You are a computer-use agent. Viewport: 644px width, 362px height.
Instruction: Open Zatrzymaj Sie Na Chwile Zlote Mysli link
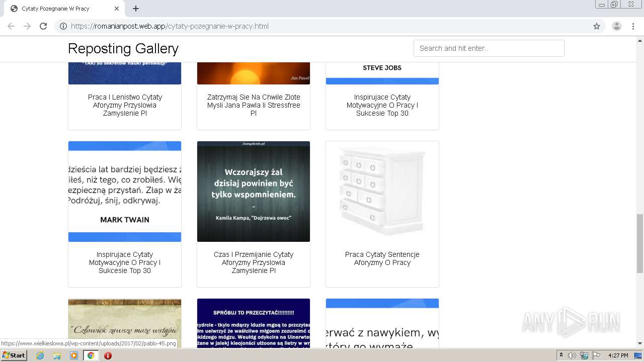[x=254, y=105]
